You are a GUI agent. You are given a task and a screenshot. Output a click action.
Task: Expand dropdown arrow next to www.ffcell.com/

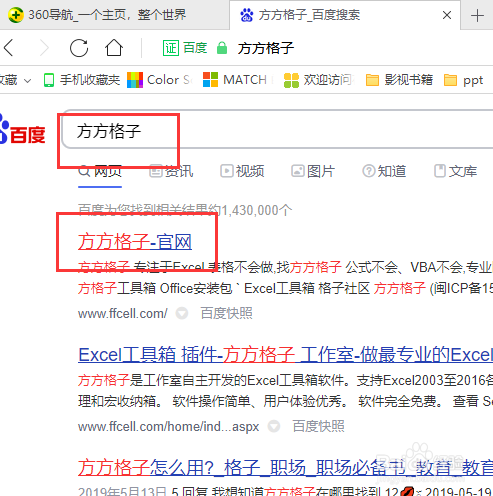click(x=182, y=313)
